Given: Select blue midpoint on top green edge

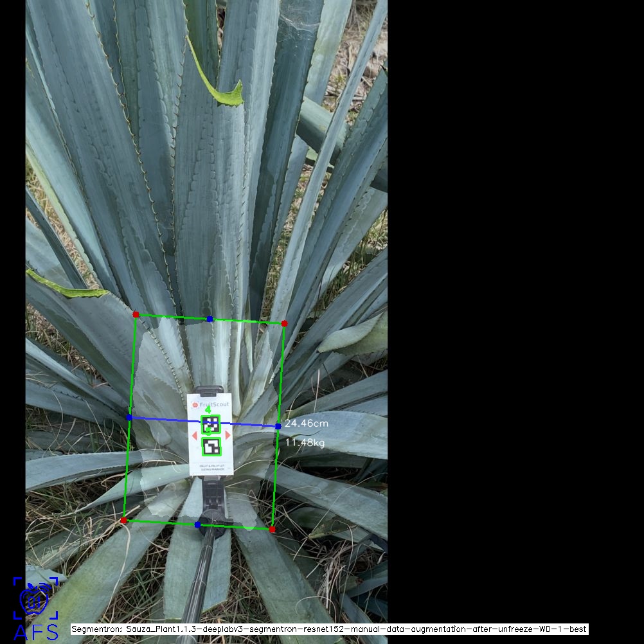Looking at the screenshot, I should pos(210,319).
